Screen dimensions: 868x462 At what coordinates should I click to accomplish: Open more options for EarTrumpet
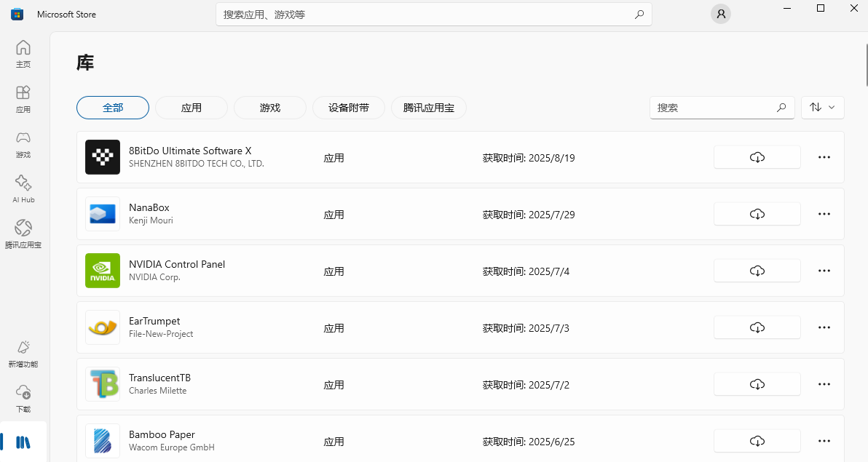824,327
